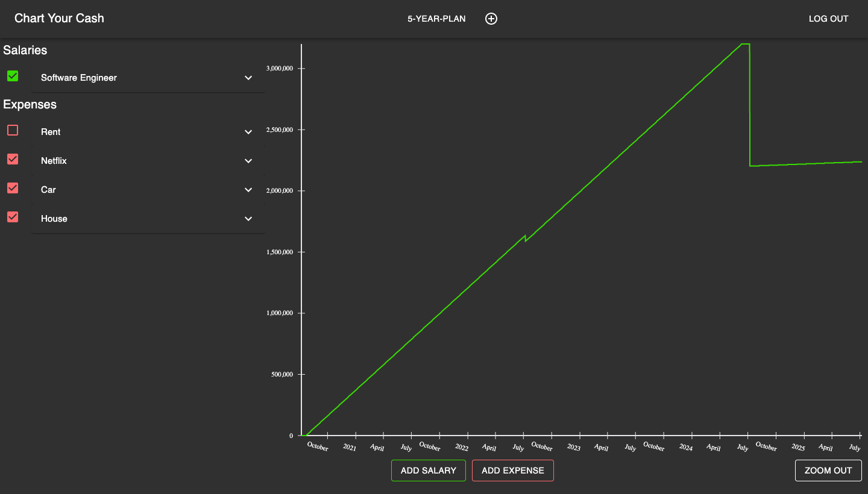Uncheck the Software Engineer salary checkbox

click(x=13, y=76)
